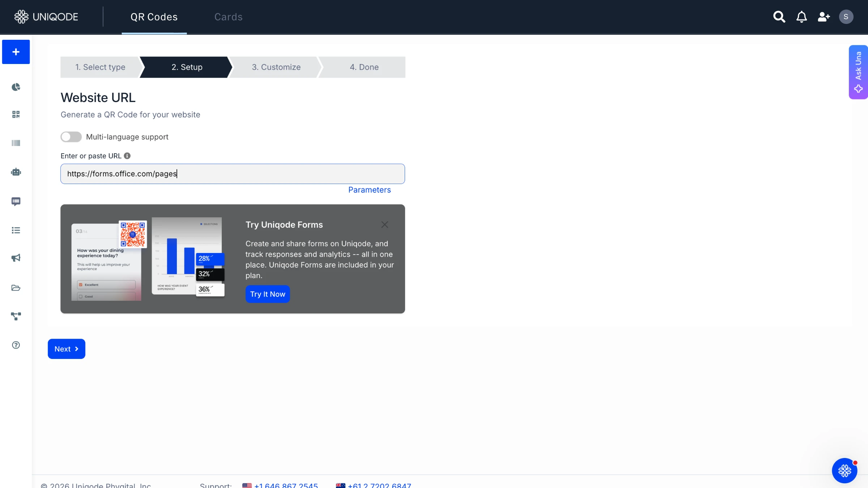Click 'Generate a QR Code for your website' text

tap(130, 115)
